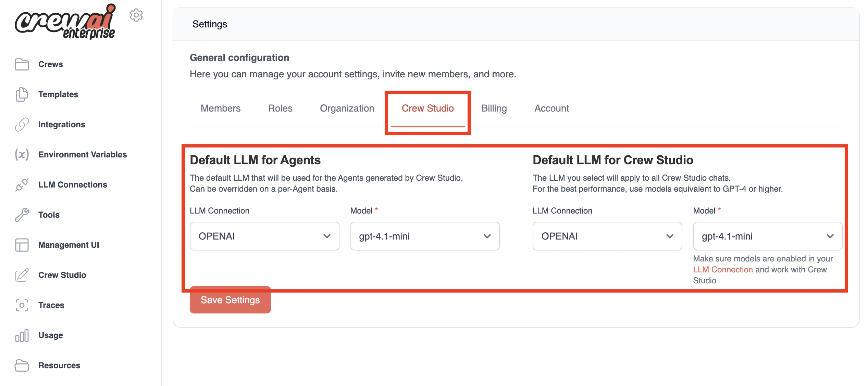View Traces in the sidebar
868x386 pixels.
51,305
